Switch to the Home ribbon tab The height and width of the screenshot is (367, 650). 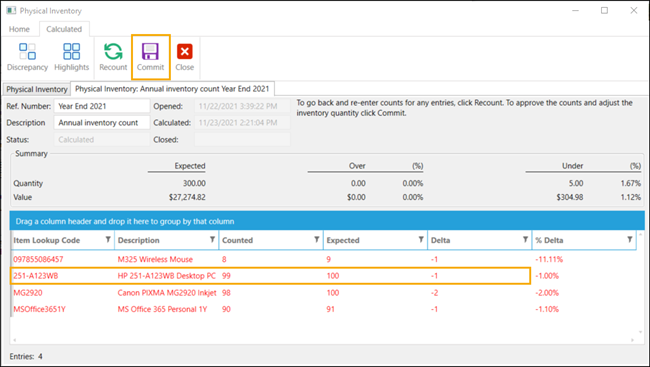tap(19, 29)
